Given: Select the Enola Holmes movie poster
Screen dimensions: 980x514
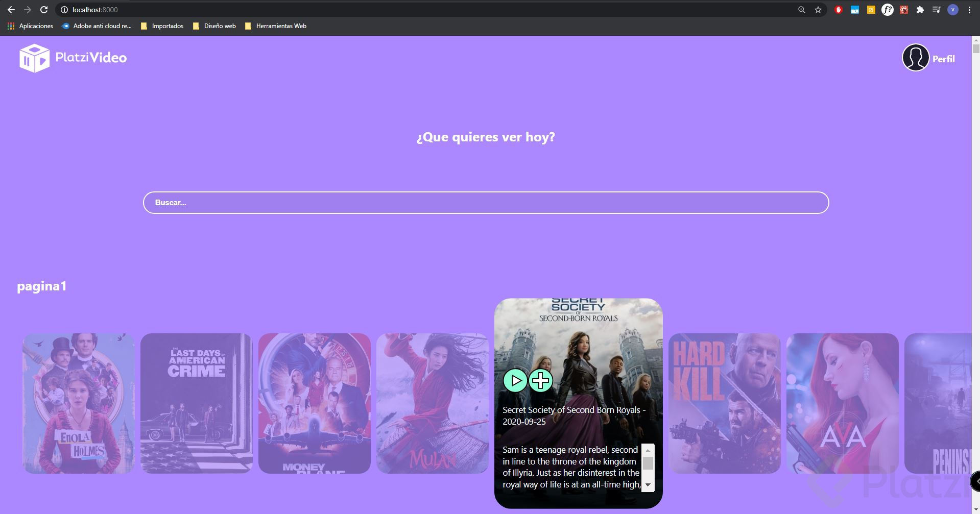Looking at the screenshot, I should click(79, 403).
